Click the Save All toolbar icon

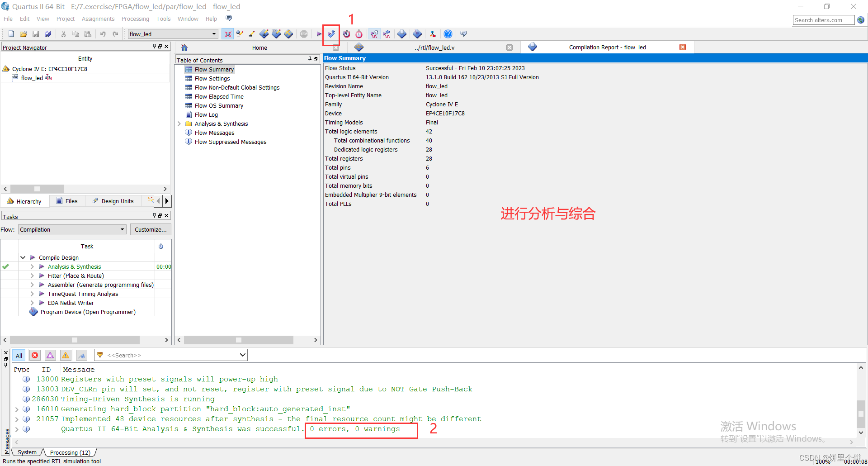[x=48, y=34]
